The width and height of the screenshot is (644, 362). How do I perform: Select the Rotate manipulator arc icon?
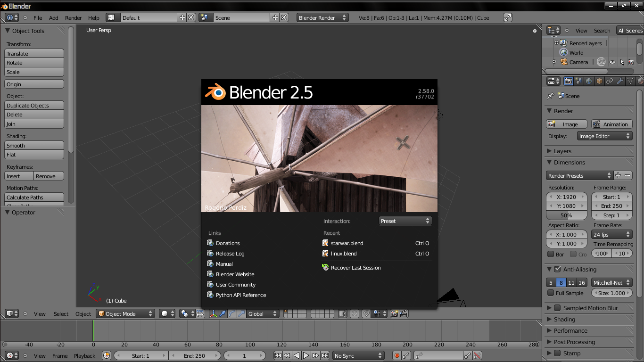(232, 313)
